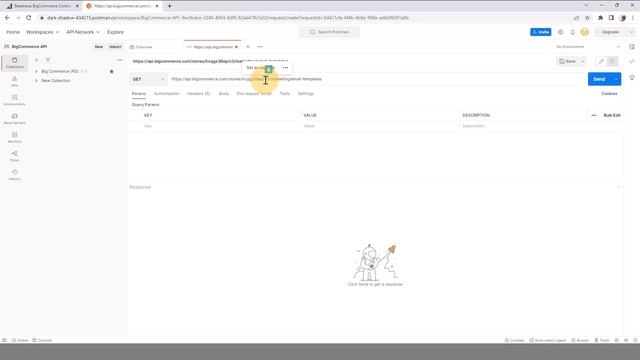Click the comments icon beside the pencil
This screenshot has height=360, width=640.
tap(612, 61)
